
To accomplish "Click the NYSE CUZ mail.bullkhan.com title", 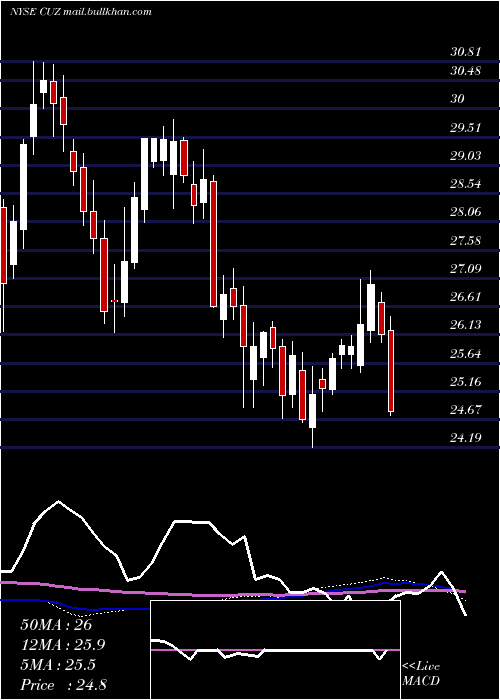I will coord(80,12).
